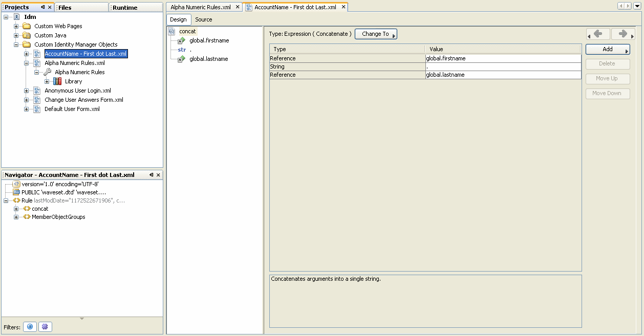Expand the AccountName - First dot Last.xml node
The height and width of the screenshot is (336, 644).
27,54
